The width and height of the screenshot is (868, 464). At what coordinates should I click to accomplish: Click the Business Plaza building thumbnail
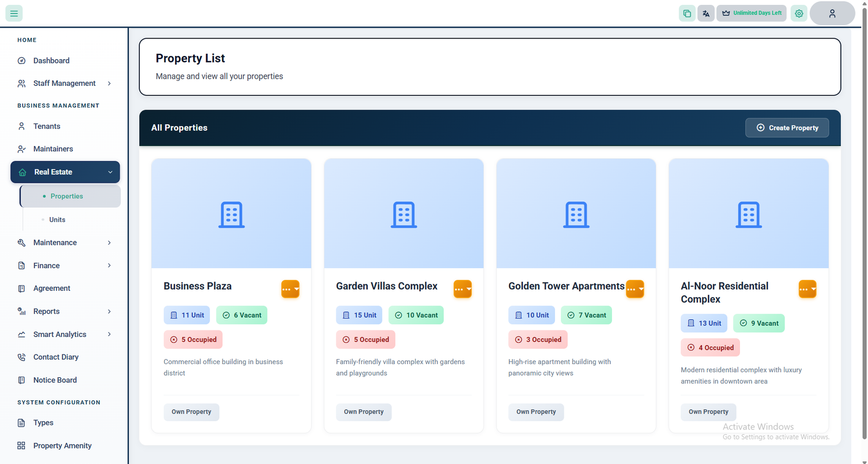[x=232, y=214]
